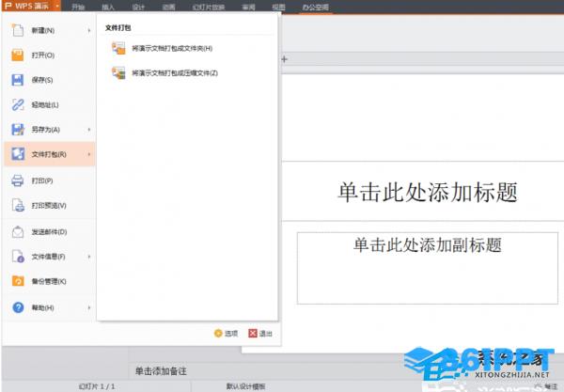Toggle the 备注 notes button in status bar
Screen dimensions: 564x392
546,386
